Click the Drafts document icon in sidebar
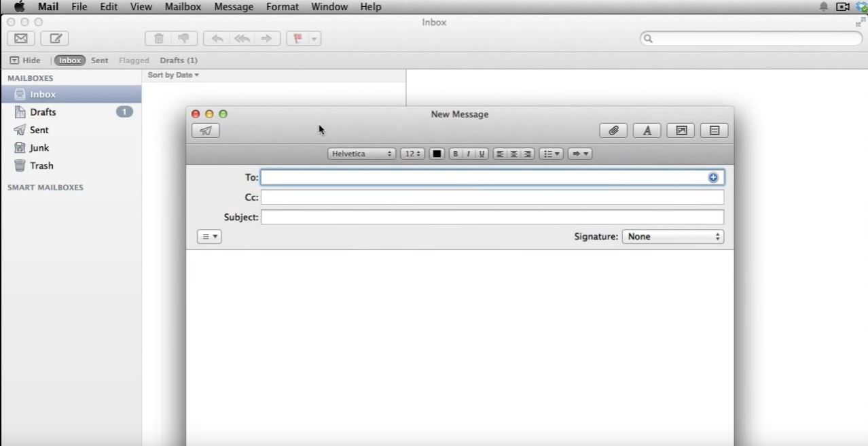The height and width of the screenshot is (446, 868). coord(20,112)
